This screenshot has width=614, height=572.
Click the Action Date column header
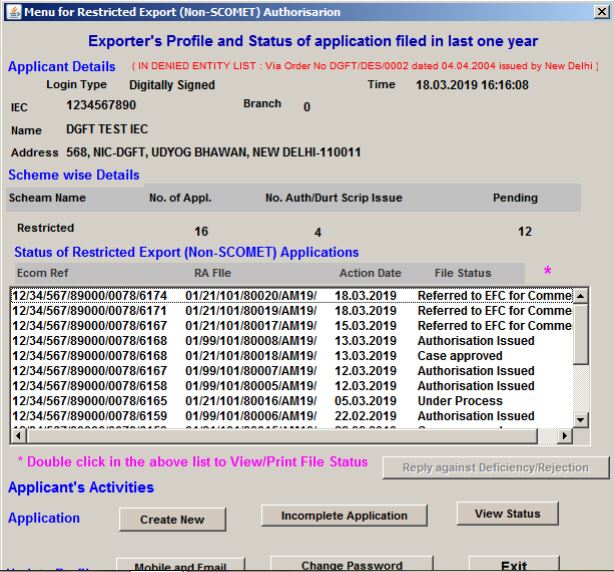pos(370,273)
